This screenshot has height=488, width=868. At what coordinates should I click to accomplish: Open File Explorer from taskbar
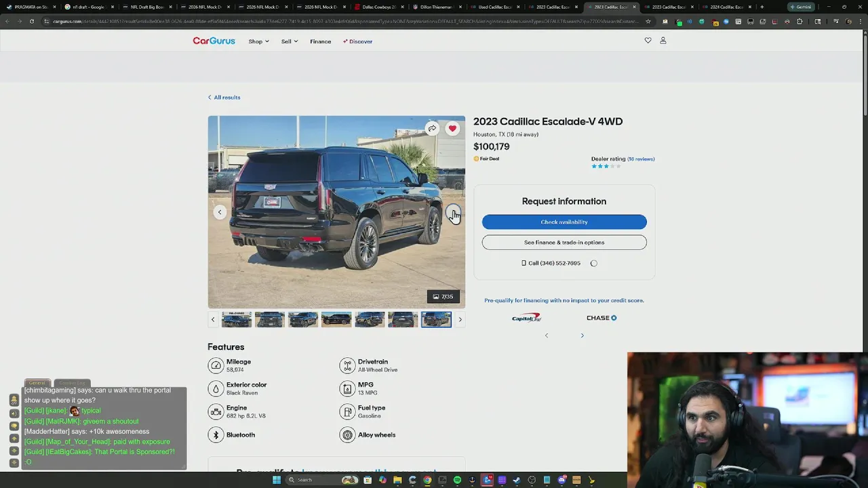[x=397, y=480]
